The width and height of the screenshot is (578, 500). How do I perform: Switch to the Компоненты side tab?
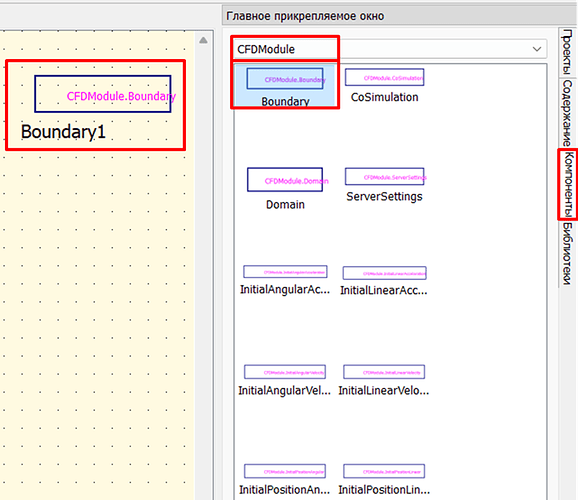click(568, 184)
